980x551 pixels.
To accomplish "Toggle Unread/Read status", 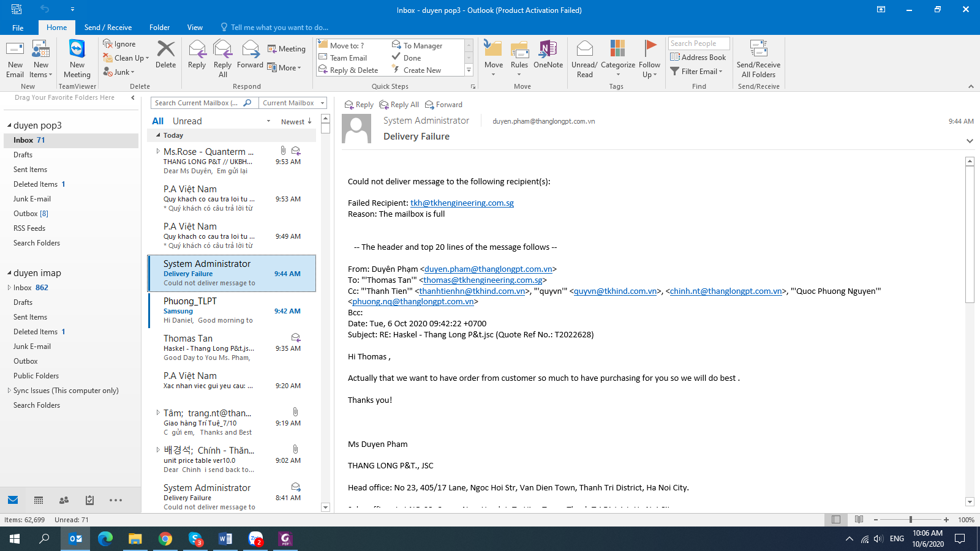I will pos(584,59).
